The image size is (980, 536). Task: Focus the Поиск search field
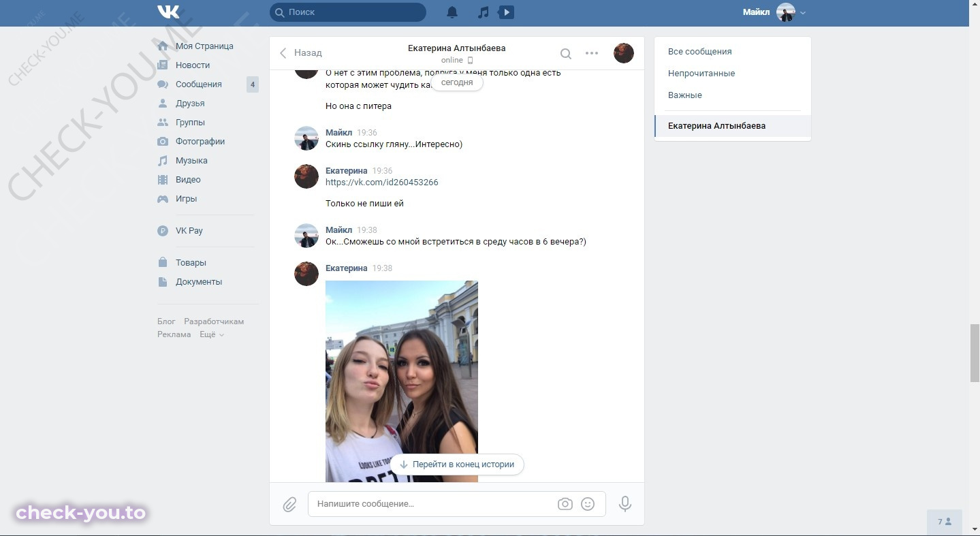(348, 12)
